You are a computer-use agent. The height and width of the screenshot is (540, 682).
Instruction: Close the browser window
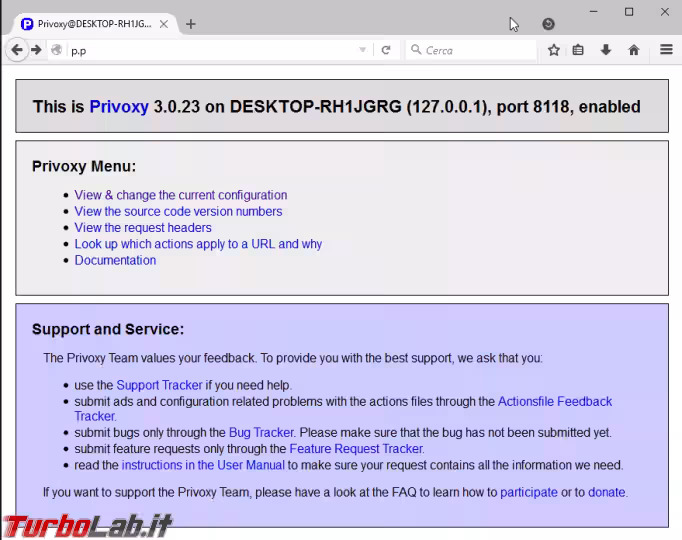click(x=665, y=12)
